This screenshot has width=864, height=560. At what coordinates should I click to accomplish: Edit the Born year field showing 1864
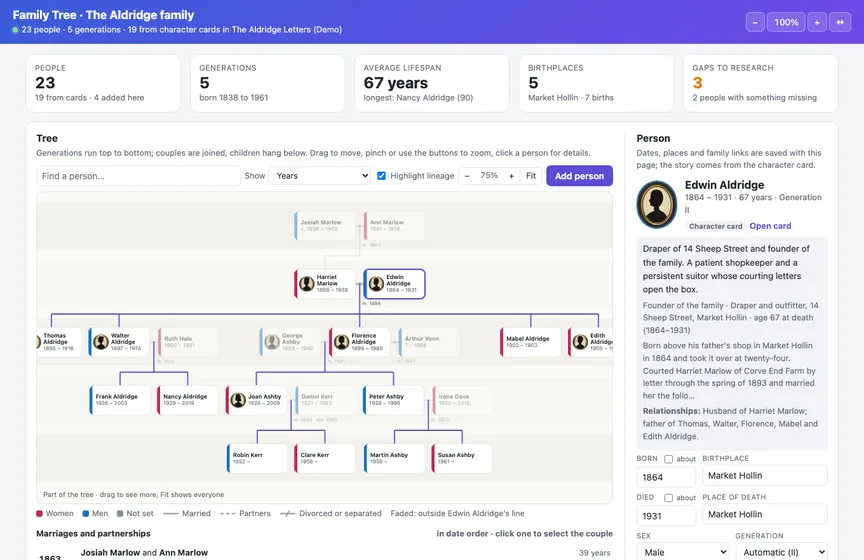coord(666,477)
